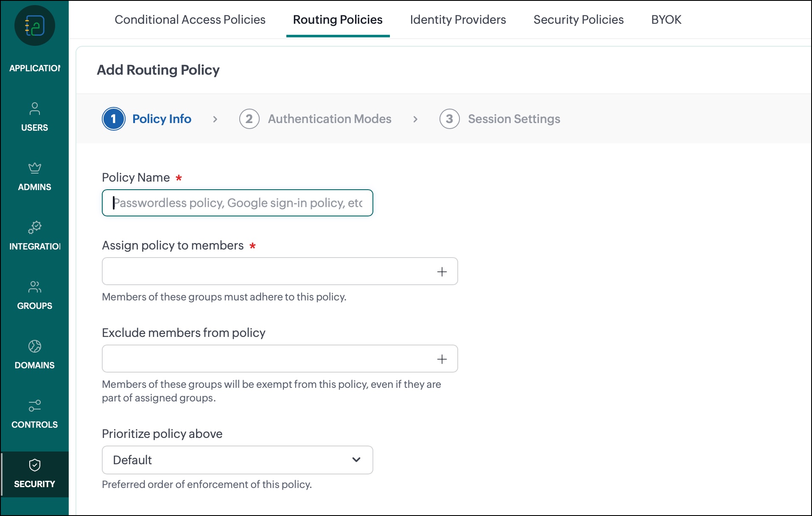This screenshot has width=812, height=516.
Task: Click chevron after Policy Info step
Action: tap(215, 119)
